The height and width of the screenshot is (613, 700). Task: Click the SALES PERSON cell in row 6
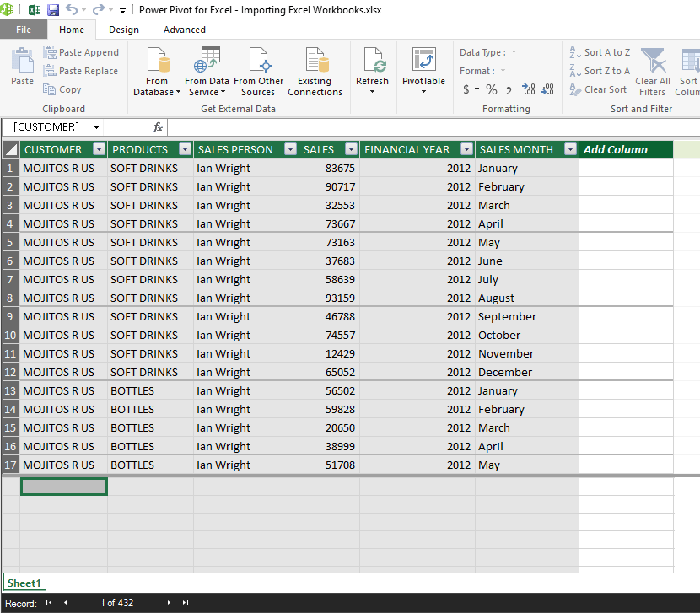click(246, 261)
